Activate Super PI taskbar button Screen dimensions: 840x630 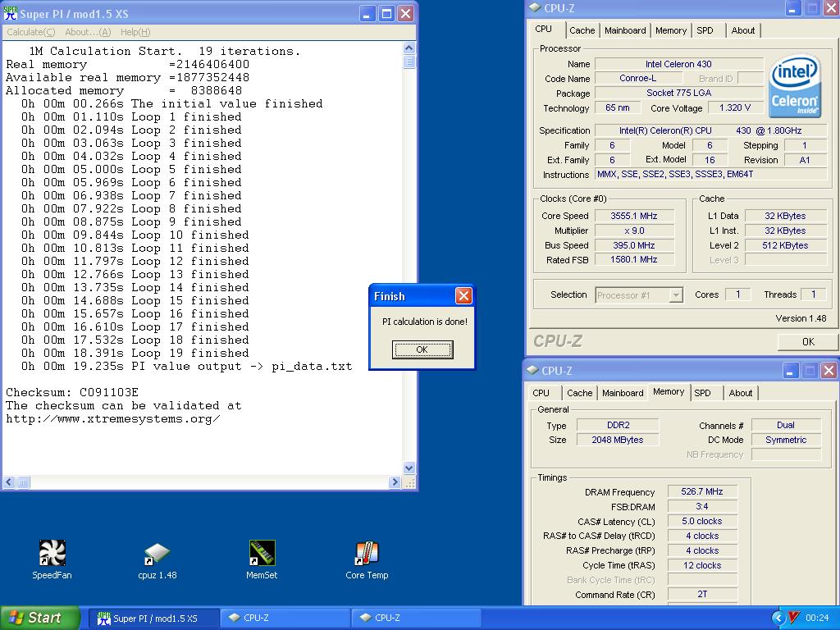pos(153,619)
